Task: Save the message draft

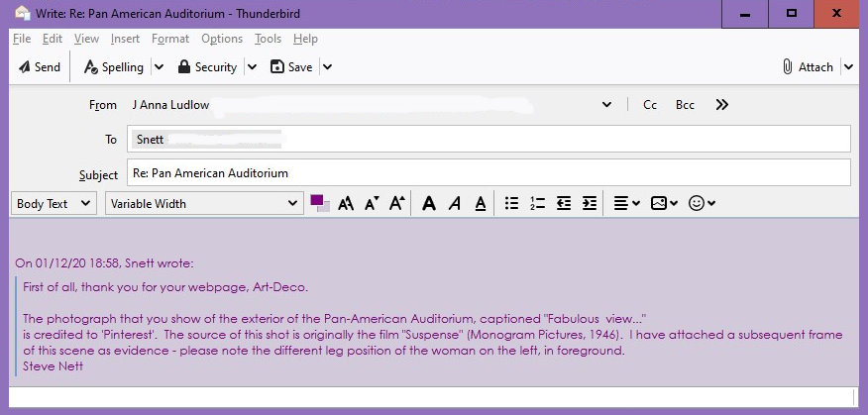Action: click(290, 67)
